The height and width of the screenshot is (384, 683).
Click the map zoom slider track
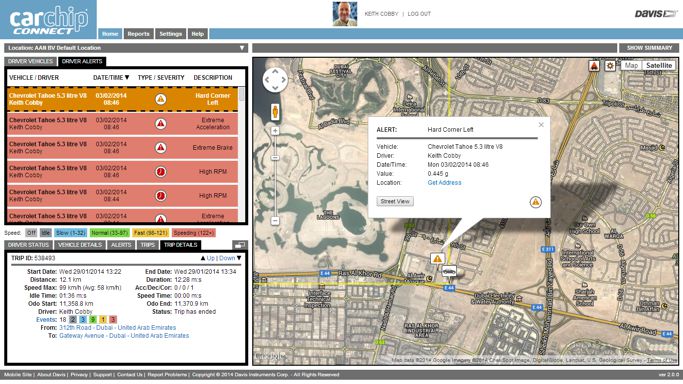(x=275, y=174)
